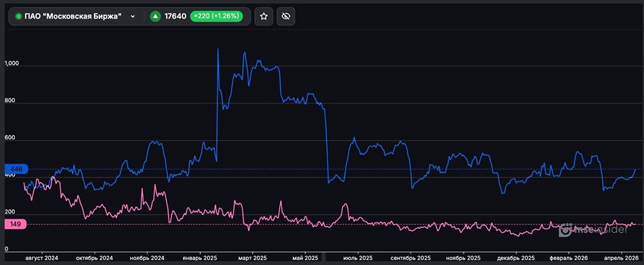Click the декабрь 2025 timeline label
The image size is (644, 265).
(517, 257)
